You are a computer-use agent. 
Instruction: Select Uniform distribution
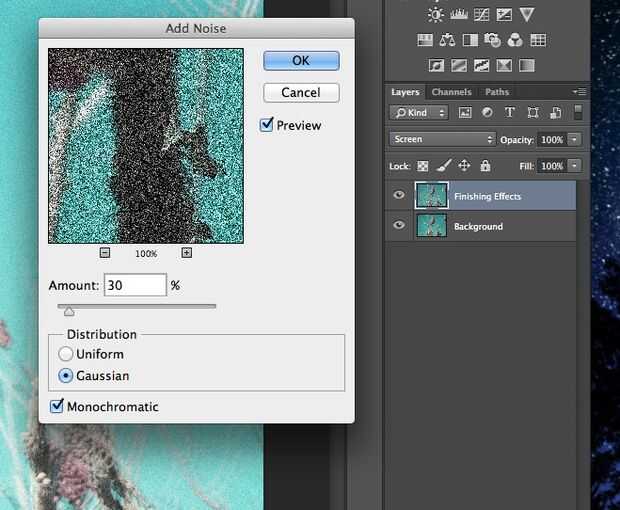pyautogui.click(x=66, y=354)
